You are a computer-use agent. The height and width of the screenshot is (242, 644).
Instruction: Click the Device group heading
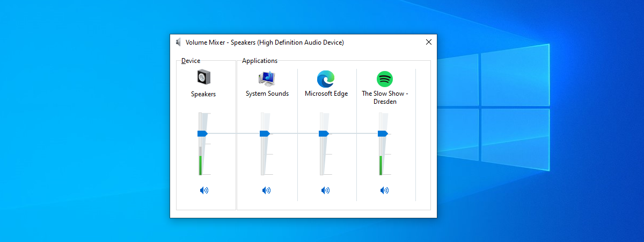tap(191, 61)
